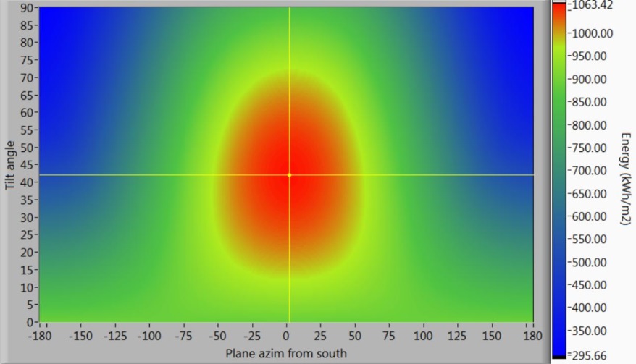Click the 650.00 color scale marker

click(590, 193)
